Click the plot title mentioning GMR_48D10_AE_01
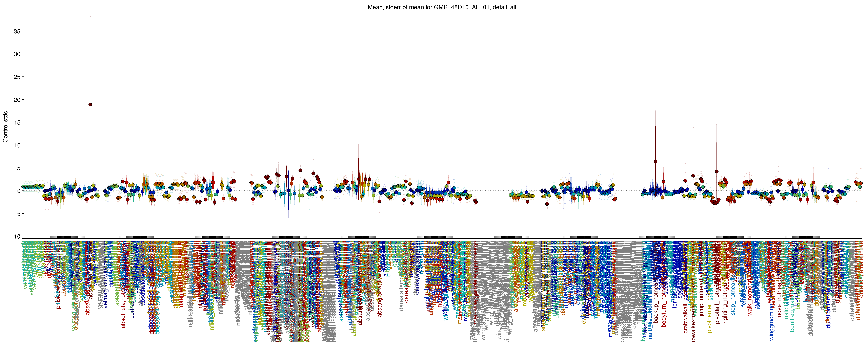The image size is (868, 342). (x=442, y=7)
